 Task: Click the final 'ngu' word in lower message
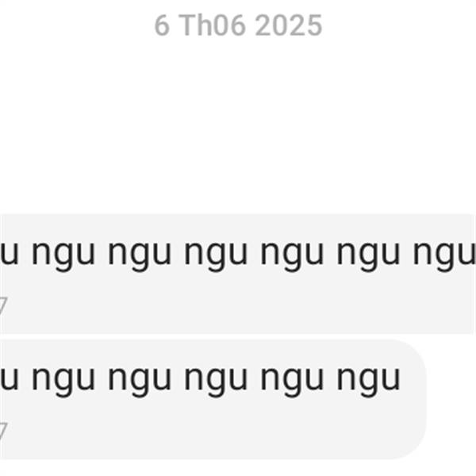(x=369, y=382)
